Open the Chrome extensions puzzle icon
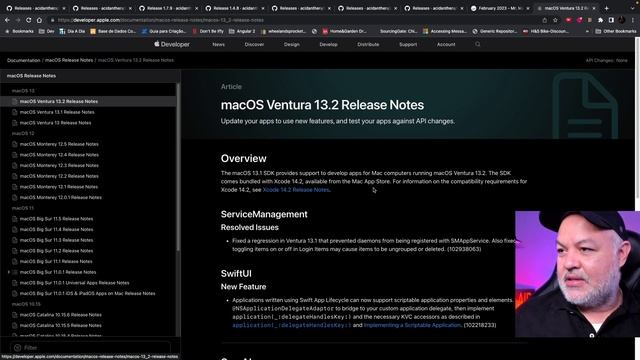 (600, 20)
